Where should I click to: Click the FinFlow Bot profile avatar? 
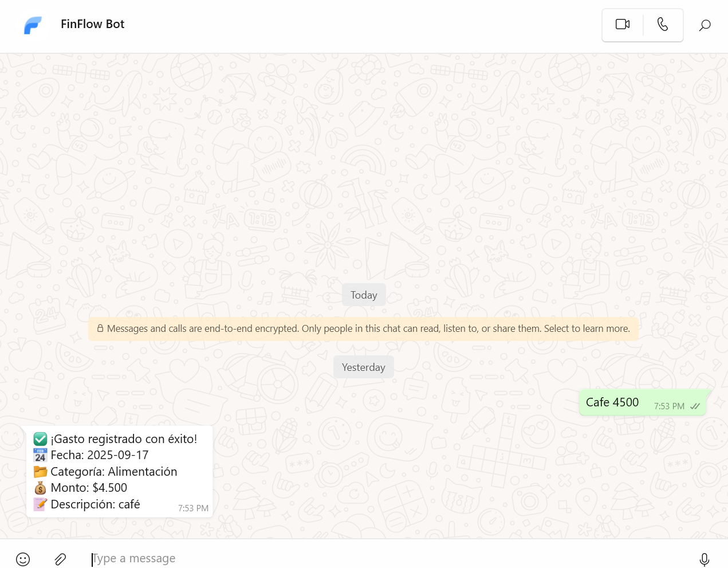pyautogui.click(x=33, y=25)
